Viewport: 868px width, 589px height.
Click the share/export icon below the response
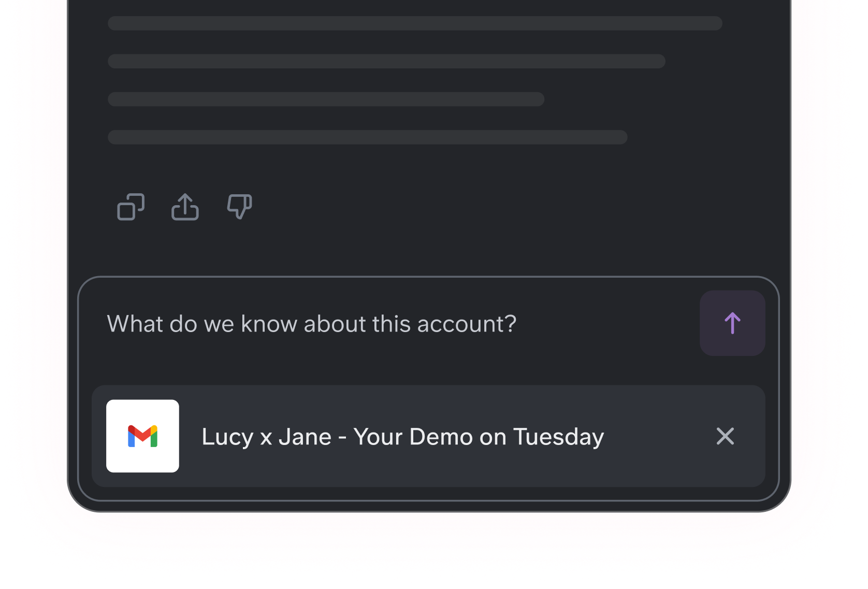point(185,207)
